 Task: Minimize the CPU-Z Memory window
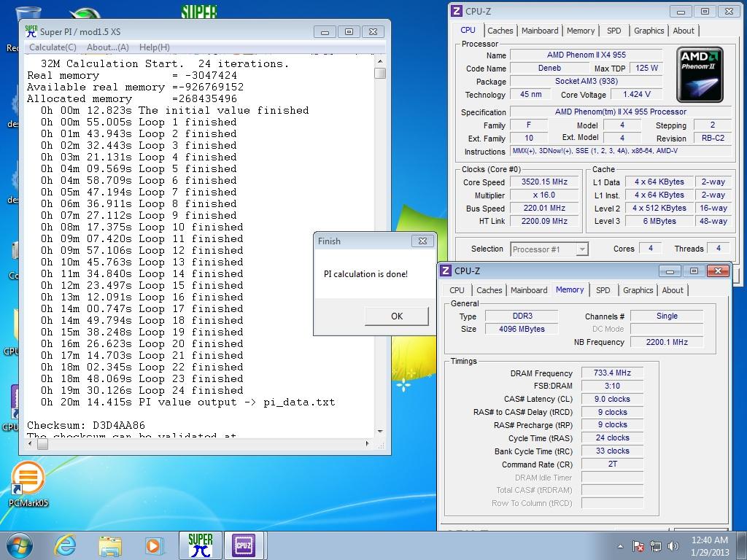click(670, 271)
